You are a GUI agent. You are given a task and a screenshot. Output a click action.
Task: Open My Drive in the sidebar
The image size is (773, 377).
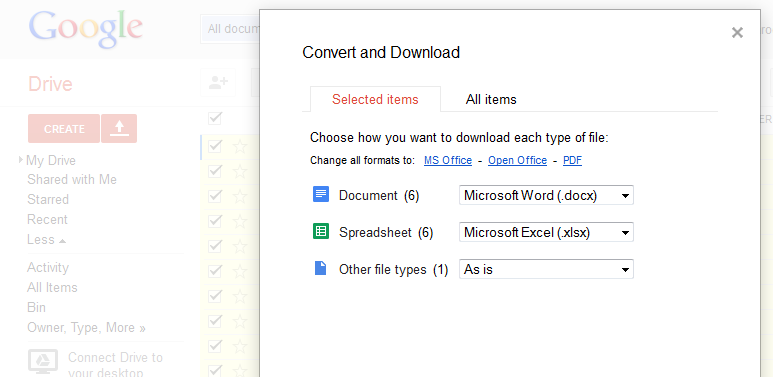point(51,160)
